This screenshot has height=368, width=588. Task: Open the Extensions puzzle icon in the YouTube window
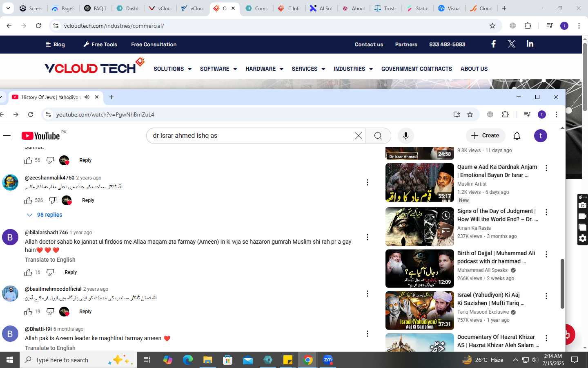point(506,114)
